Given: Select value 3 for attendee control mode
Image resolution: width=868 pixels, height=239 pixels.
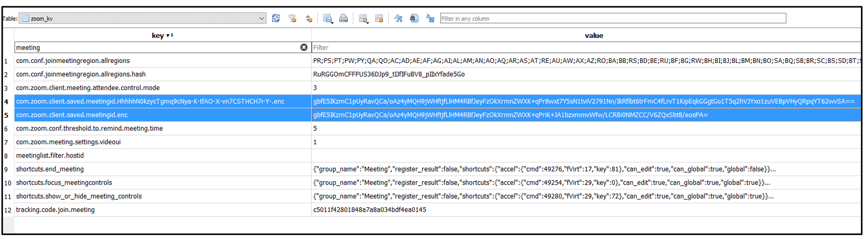Looking at the screenshot, I should pyautogui.click(x=586, y=88).
